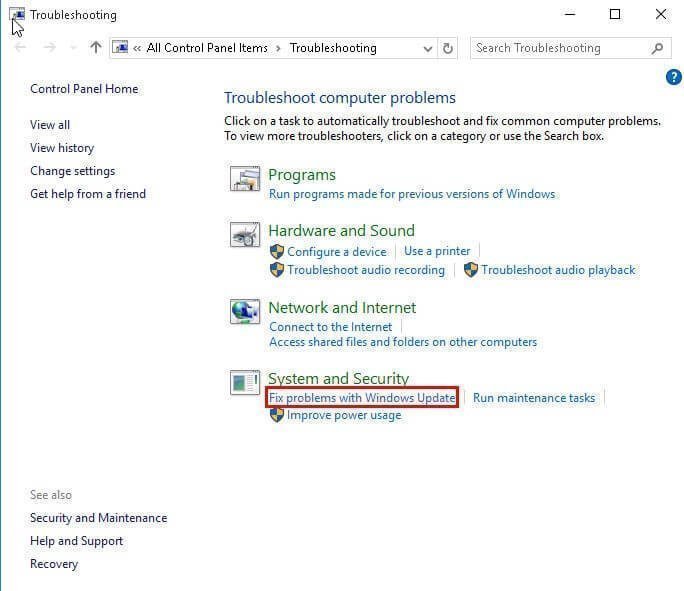Click the Network and Internet globe icon

coord(245,311)
